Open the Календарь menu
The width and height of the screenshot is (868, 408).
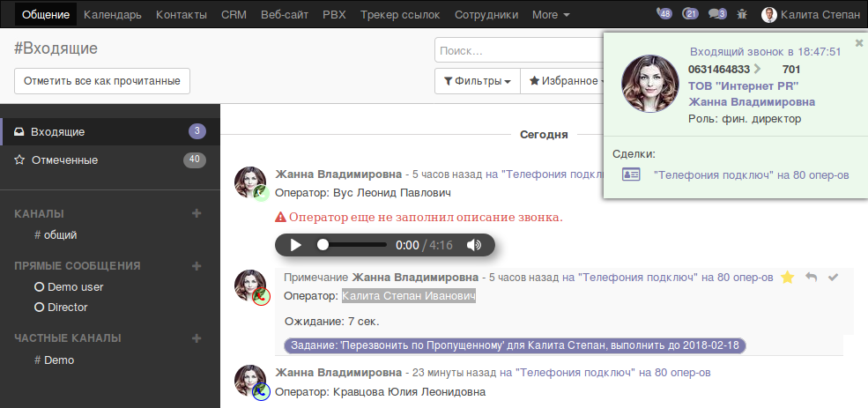click(113, 14)
